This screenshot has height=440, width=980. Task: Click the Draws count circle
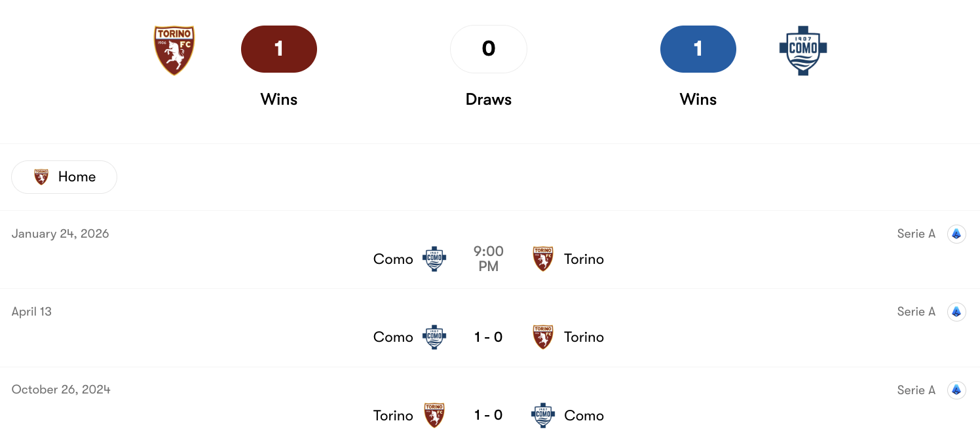(489, 48)
